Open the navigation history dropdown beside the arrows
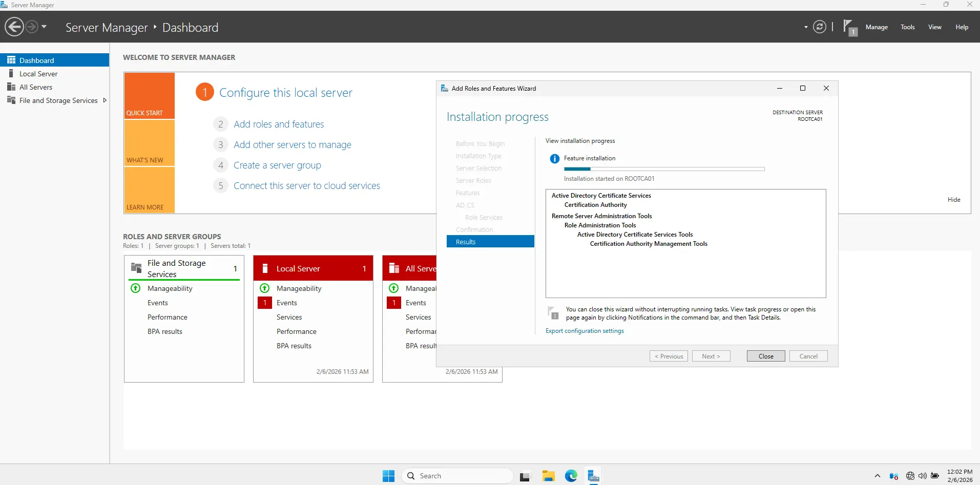Viewport: 980px width, 485px height. tap(44, 27)
